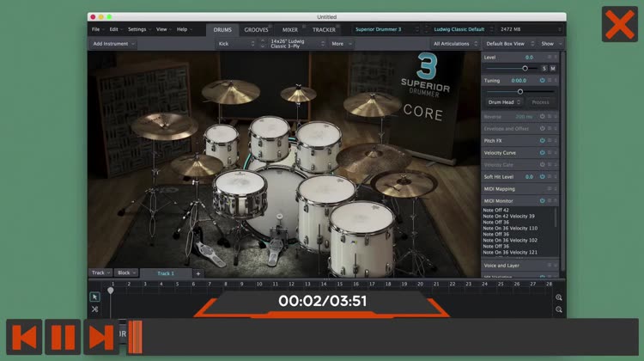Click the video progress bar handle
The image size is (644, 361).
135,337
